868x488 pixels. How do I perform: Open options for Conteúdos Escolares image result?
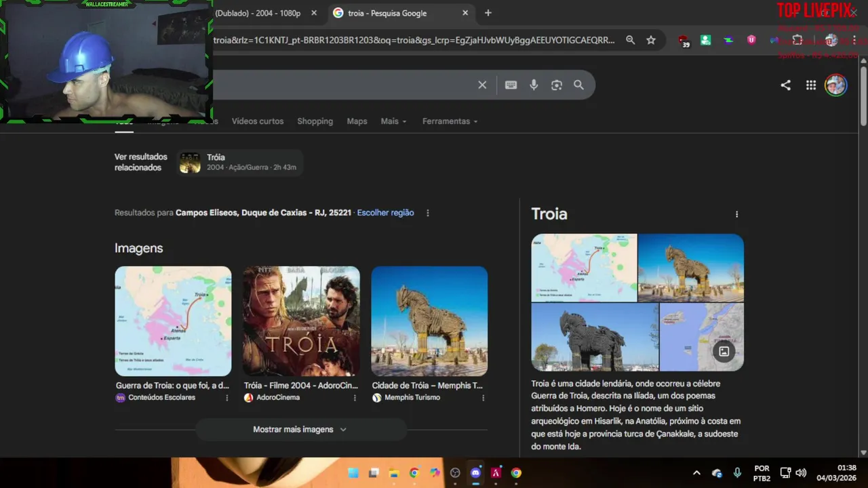tap(226, 398)
